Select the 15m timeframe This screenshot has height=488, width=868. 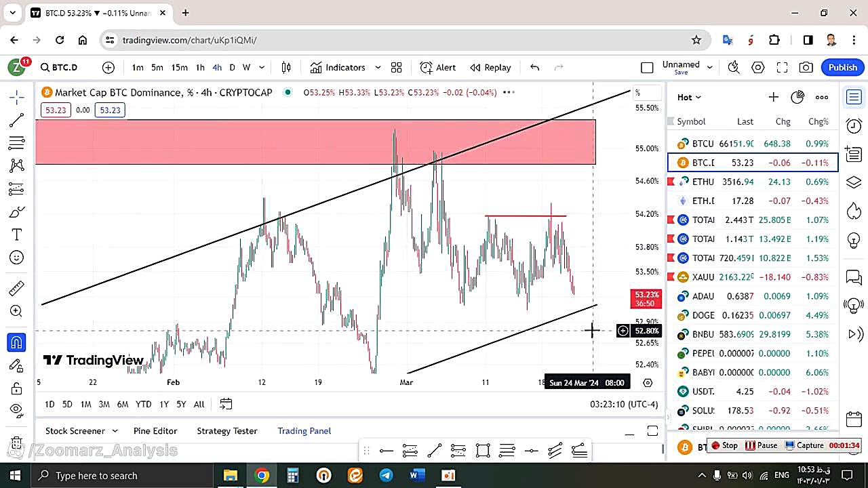coord(179,67)
